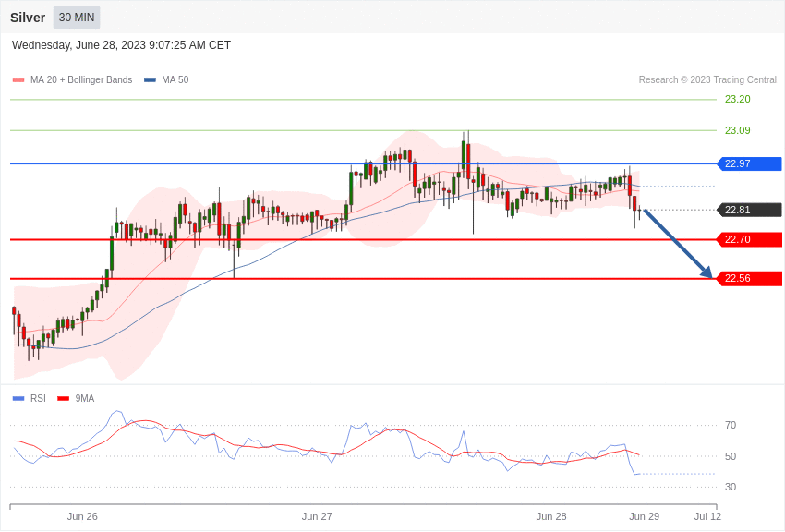Click the 'Research © 2023 Trading Central' credit
The image size is (785, 532).
coord(707,79)
